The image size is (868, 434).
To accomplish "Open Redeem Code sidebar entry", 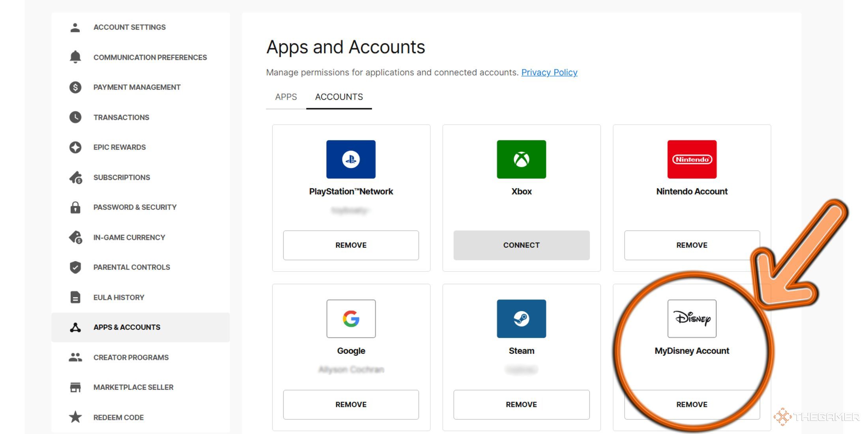I will tap(140, 417).
